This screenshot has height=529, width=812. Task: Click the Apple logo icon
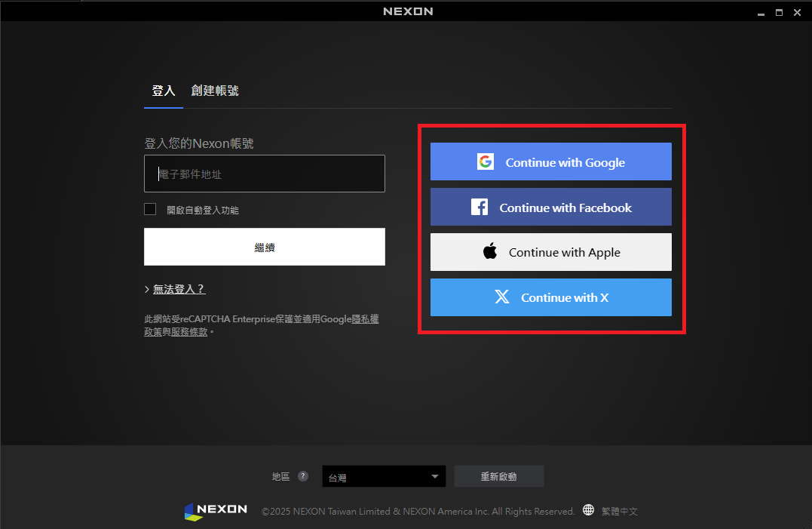[x=489, y=251]
